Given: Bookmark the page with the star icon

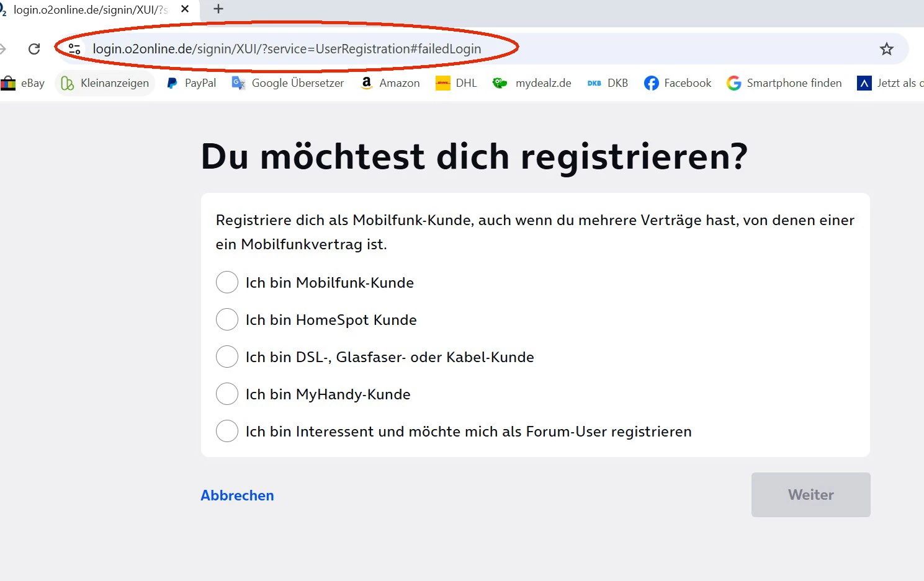Looking at the screenshot, I should (886, 49).
